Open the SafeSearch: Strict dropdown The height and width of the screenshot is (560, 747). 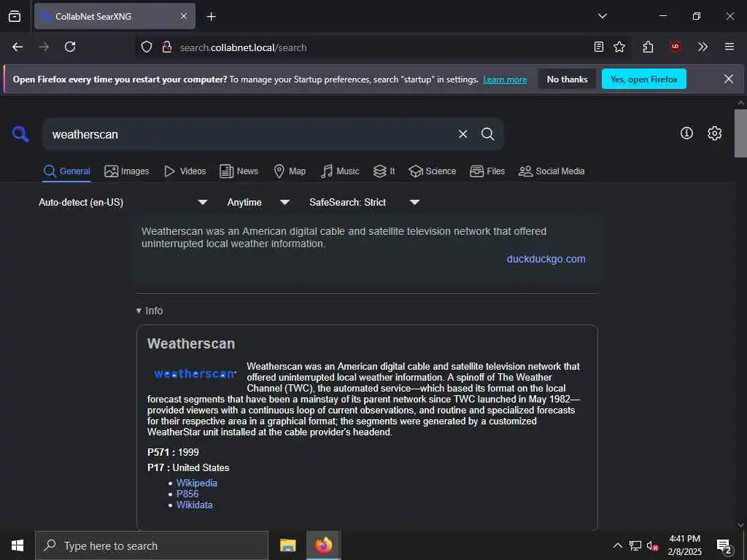364,203
